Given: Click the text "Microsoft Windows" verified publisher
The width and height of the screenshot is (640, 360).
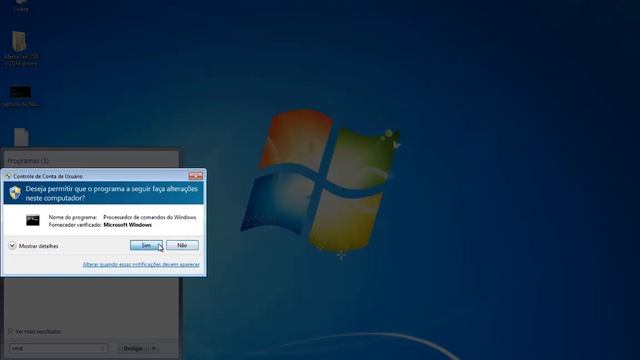Looking at the screenshot, I should pyautogui.click(x=127, y=225).
